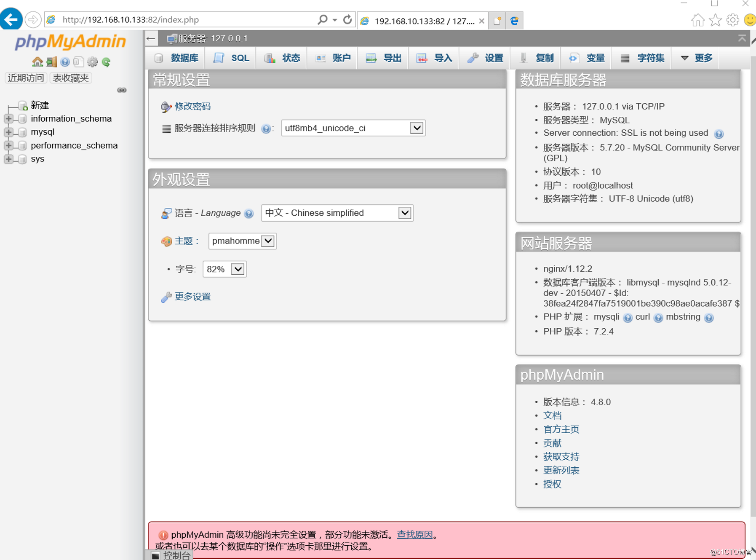Image resolution: width=756 pixels, height=560 pixels.
Task: Click the 修改密码 link
Action: [x=192, y=107]
